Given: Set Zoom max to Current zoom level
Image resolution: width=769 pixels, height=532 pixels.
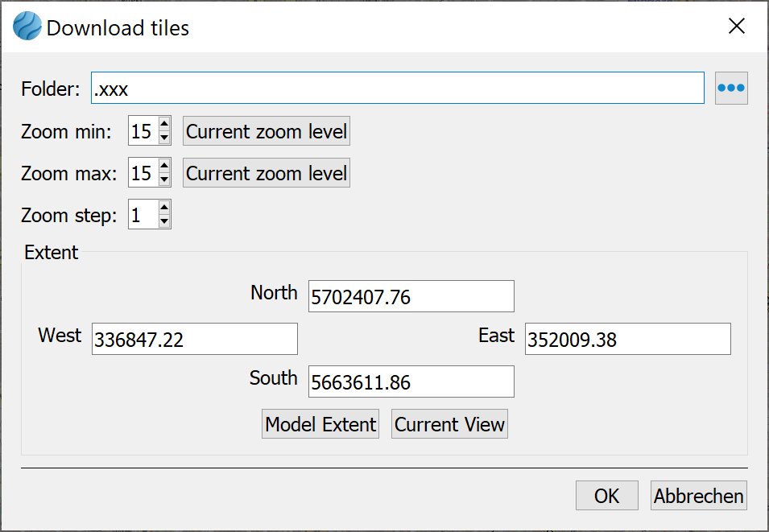Looking at the screenshot, I should (x=267, y=173).
